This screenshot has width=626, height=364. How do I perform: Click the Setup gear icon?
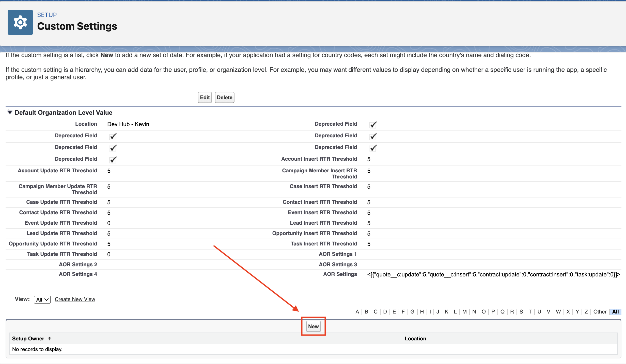[20, 22]
